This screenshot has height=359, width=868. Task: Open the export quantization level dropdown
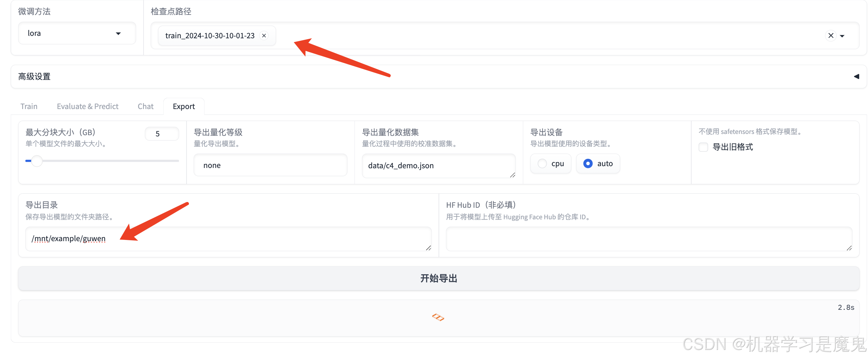click(x=270, y=165)
